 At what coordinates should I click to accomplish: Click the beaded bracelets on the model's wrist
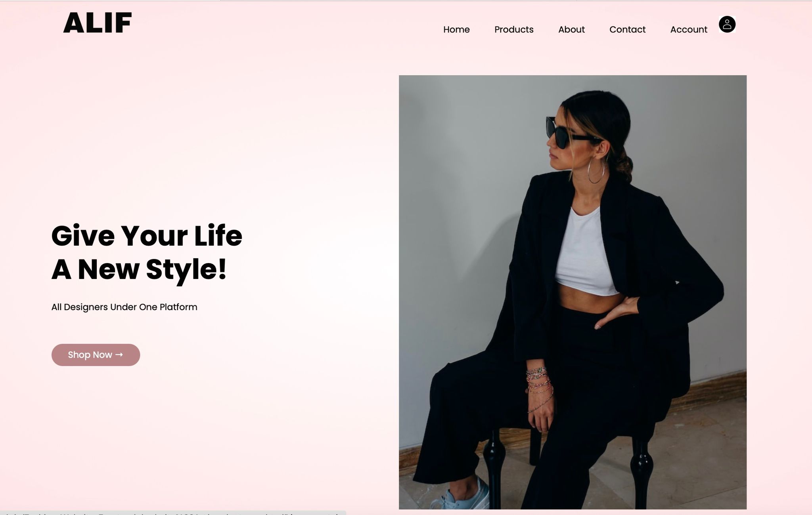pyautogui.click(x=539, y=388)
